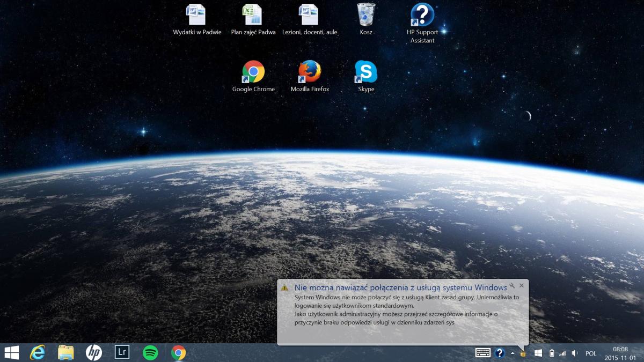This screenshot has width=644, height=362.
Task: Open Spotify from the taskbar
Action: [150, 352]
